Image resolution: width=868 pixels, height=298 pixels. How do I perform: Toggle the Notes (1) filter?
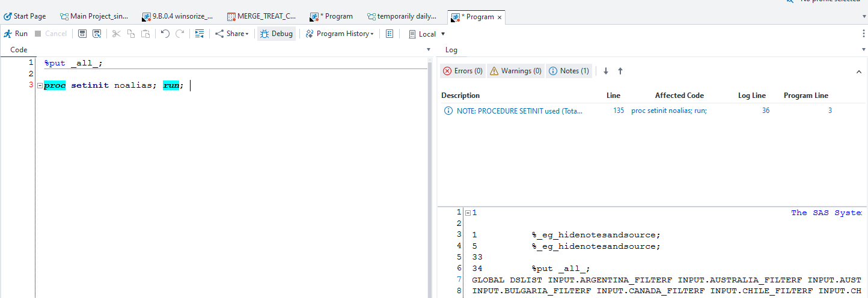[x=569, y=71]
